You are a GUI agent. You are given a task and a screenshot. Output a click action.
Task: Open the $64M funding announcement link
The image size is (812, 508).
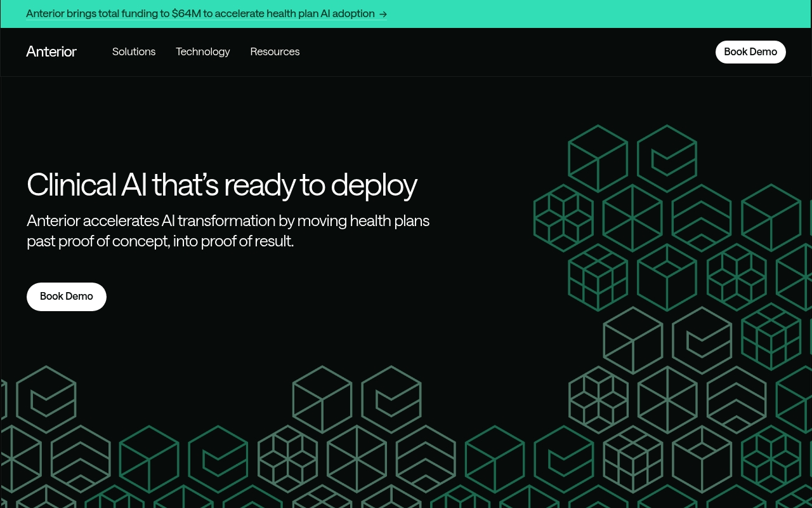206,13
